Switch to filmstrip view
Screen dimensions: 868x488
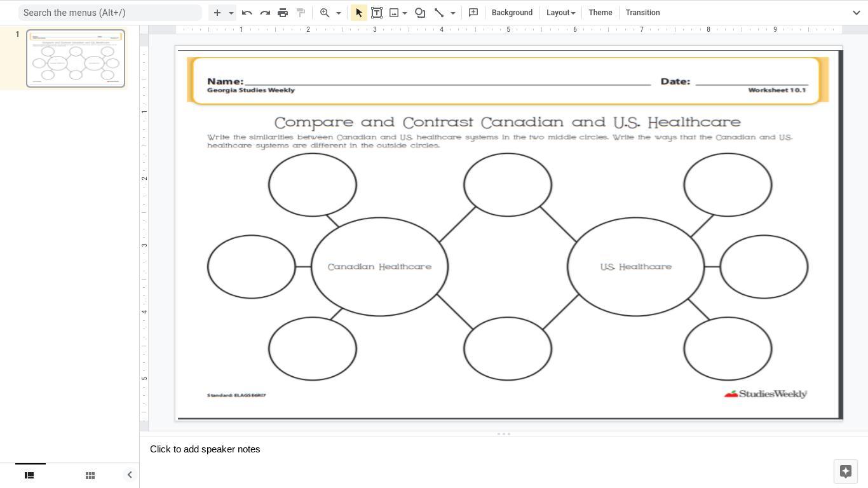29,475
